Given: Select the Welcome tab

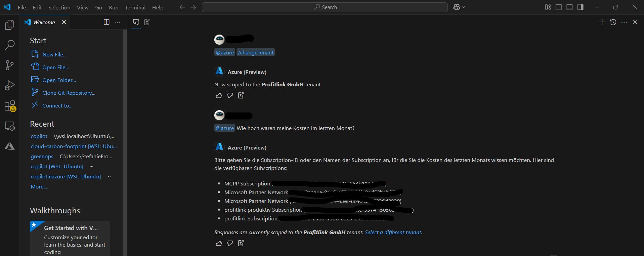Looking at the screenshot, I should (x=44, y=22).
